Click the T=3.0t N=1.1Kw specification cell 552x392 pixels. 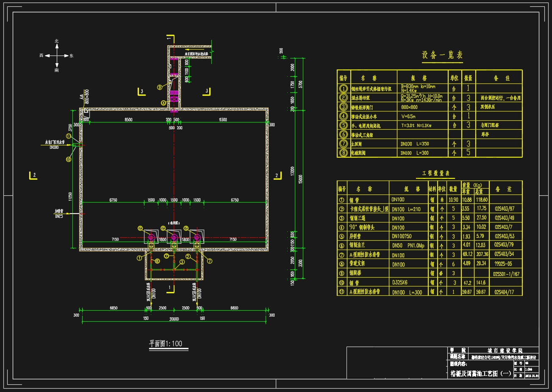pos(422,126)
